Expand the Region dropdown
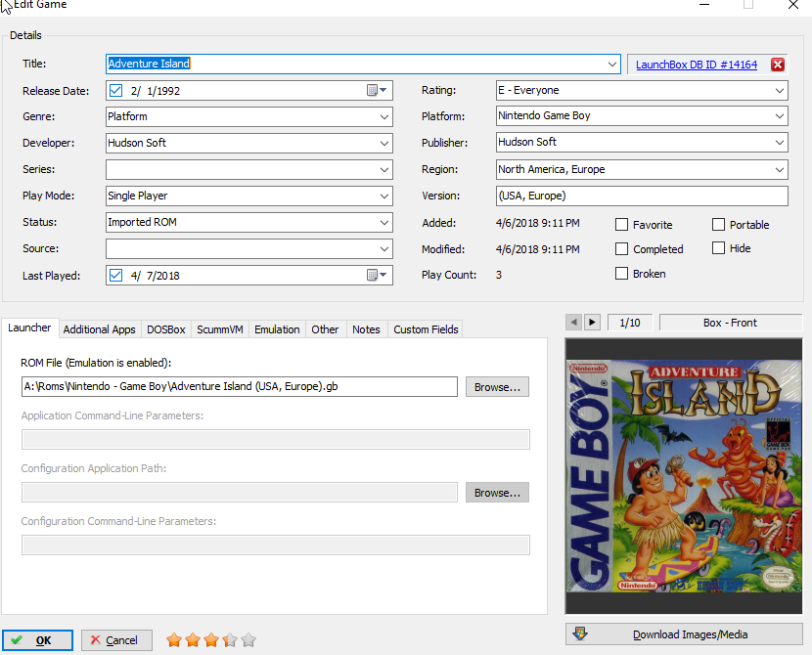Screen dimensions: 812x655 tap(780, 170)
